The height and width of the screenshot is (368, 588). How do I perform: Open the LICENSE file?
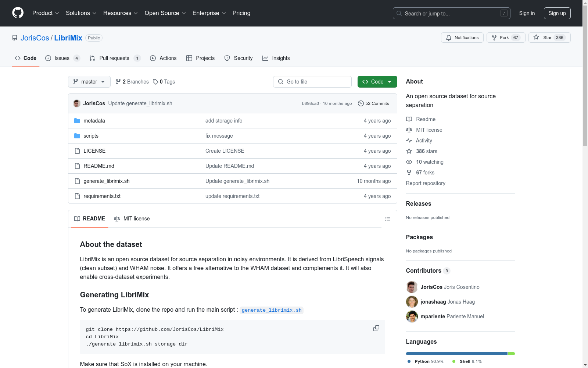[94, 151]
